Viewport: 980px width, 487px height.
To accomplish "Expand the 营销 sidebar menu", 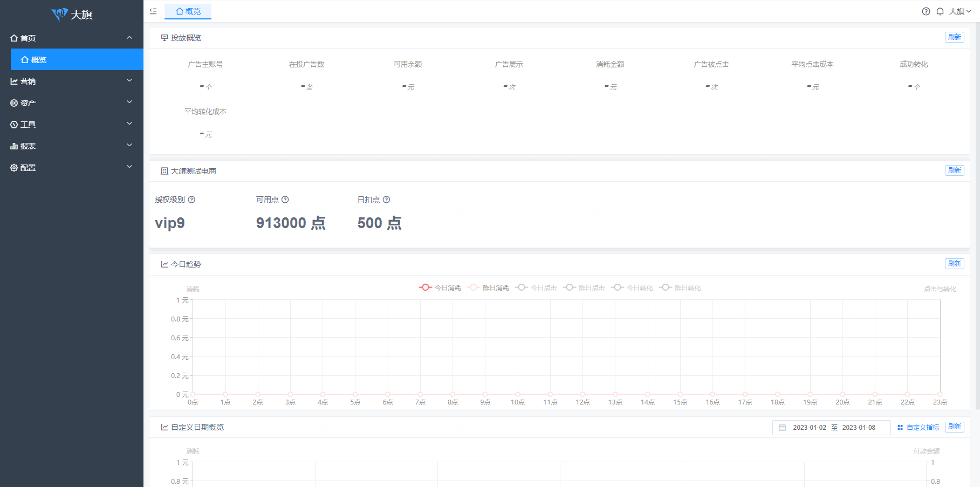I will coord(72,81).
